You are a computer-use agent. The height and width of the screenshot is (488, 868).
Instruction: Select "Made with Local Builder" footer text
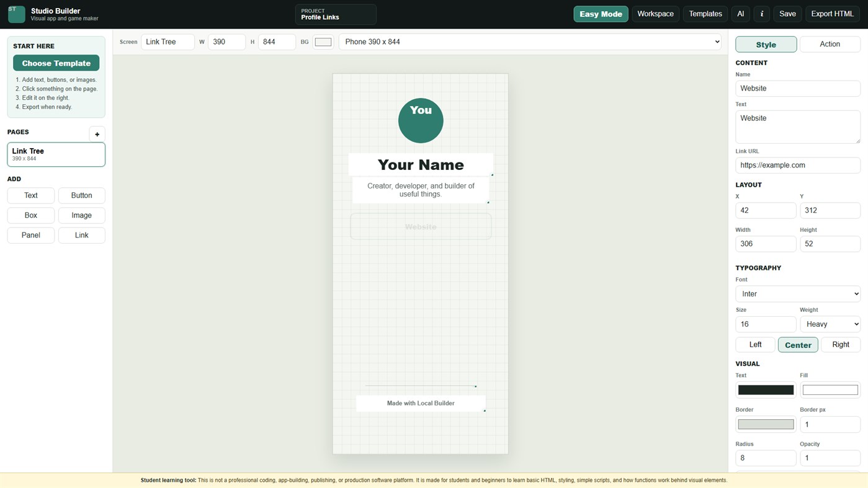point(421,403)
